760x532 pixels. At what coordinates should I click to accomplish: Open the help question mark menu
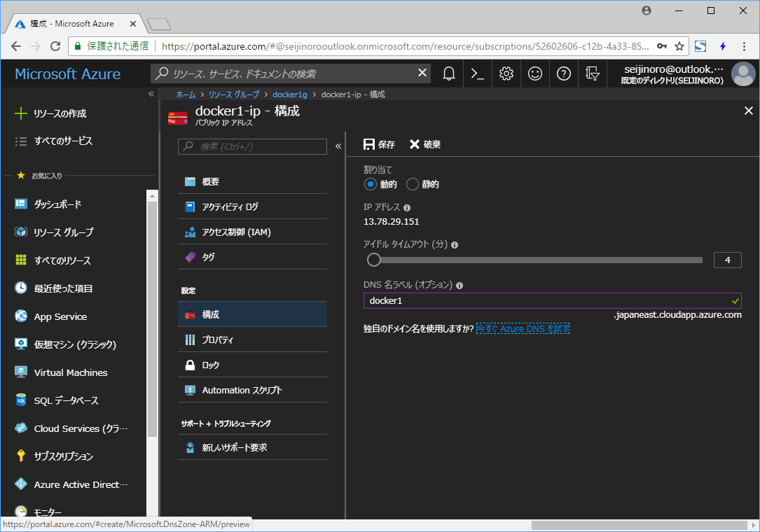563,73
